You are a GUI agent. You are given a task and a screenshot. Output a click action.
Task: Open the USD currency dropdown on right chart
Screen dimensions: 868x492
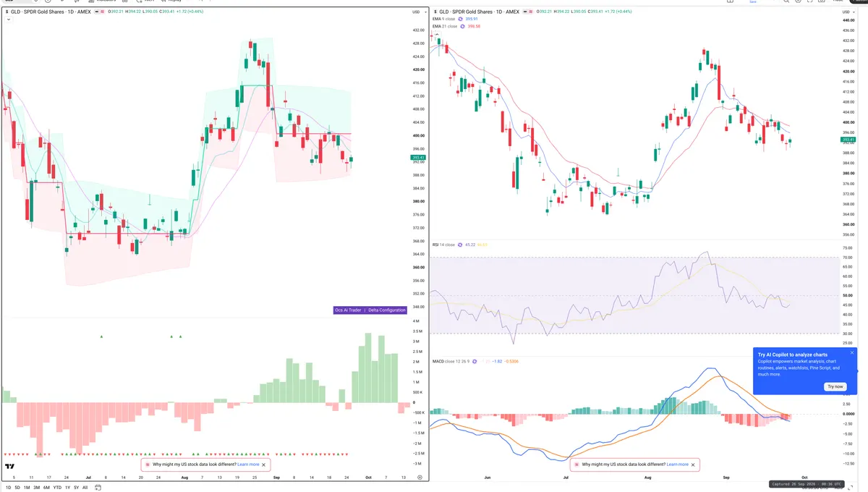point(848,12)
